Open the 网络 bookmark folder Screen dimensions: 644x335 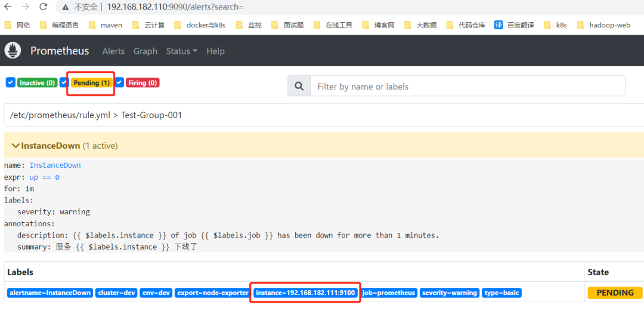(17, 25)
